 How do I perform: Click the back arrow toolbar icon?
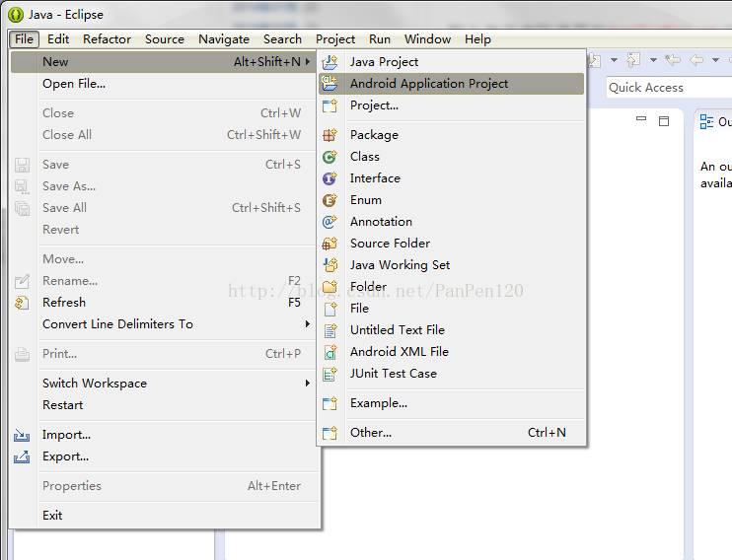pyautogui.click(x=696, y=60)
